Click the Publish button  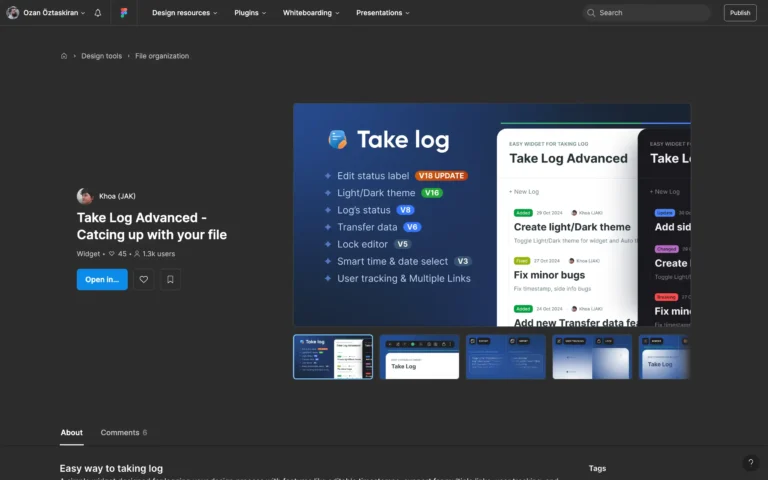click(740, 13)
